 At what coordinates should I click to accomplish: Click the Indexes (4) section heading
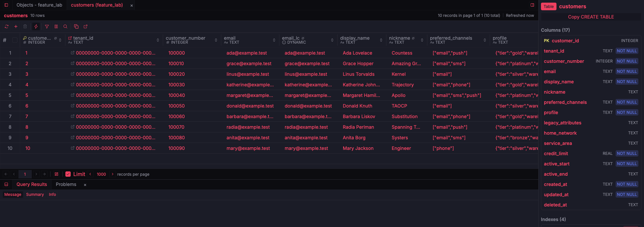coord(553,219)
